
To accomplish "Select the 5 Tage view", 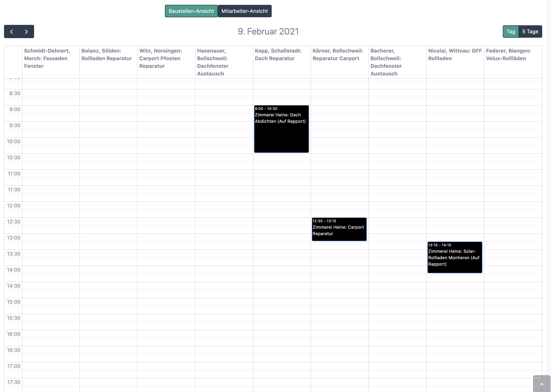I will coord(530,32).
